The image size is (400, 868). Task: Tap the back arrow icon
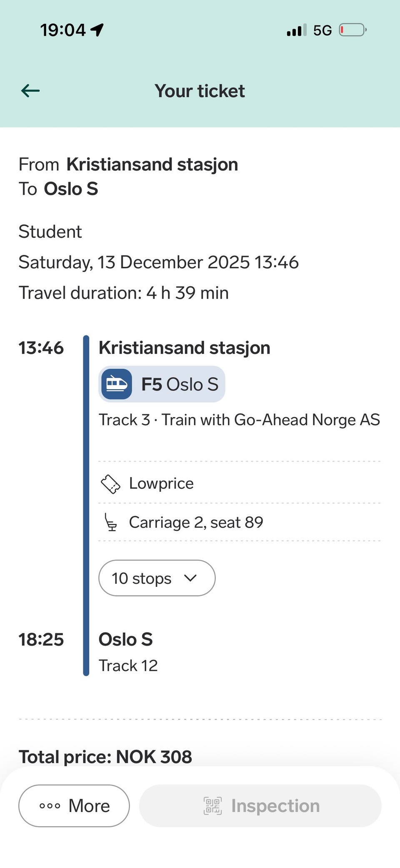click(x=30, y=91)
